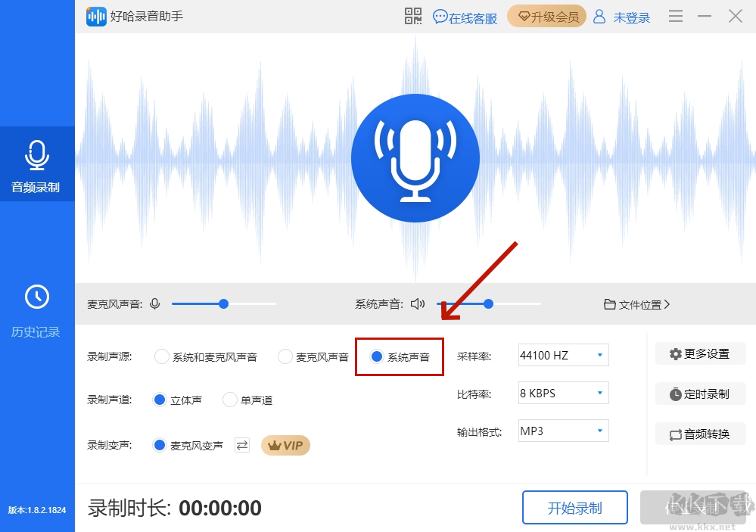Open the hamburger menu at top right

[675, 15]
